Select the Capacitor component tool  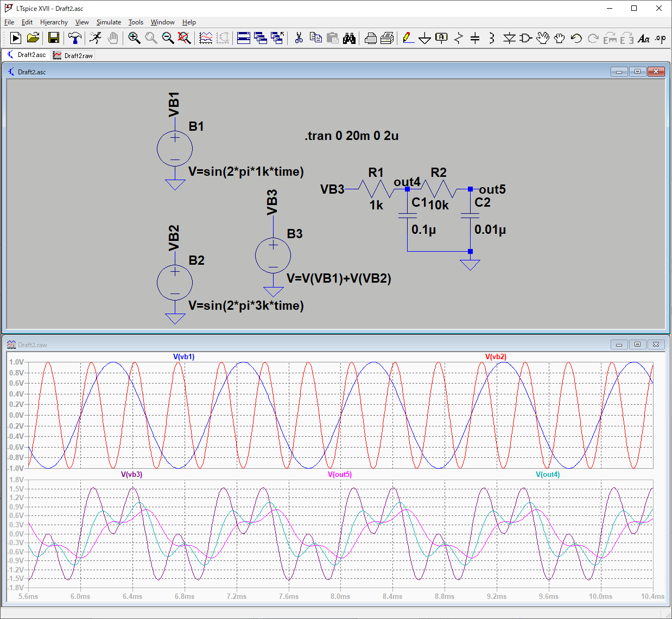tap(475, 38)
